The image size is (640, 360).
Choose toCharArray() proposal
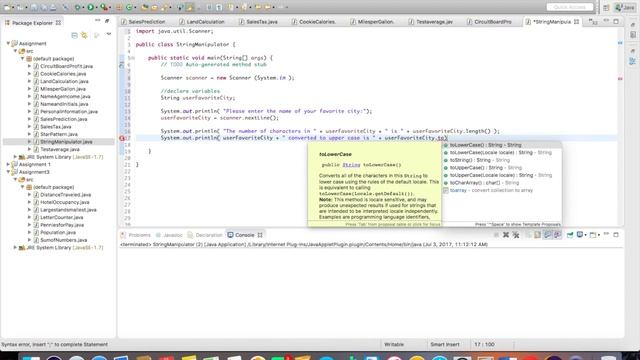point(502,183)
